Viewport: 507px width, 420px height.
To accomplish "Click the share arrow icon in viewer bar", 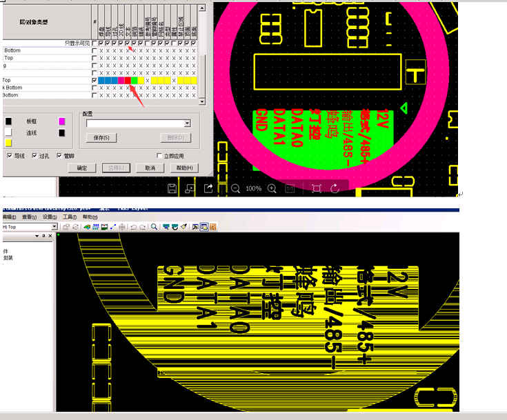I will point(208,188).
